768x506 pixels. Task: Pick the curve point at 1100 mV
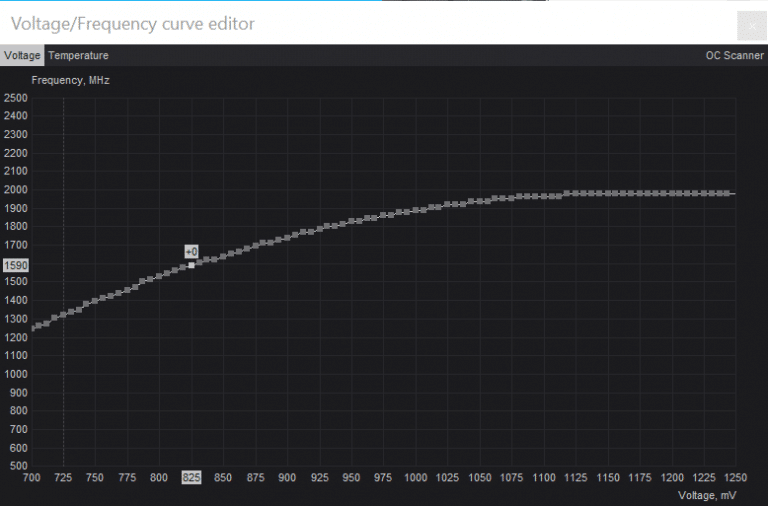543,197
